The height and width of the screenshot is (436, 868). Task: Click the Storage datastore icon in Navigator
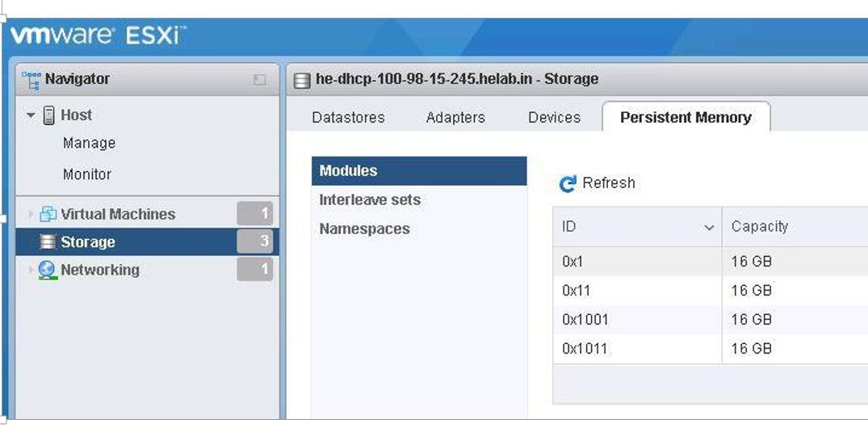(48, 241)
